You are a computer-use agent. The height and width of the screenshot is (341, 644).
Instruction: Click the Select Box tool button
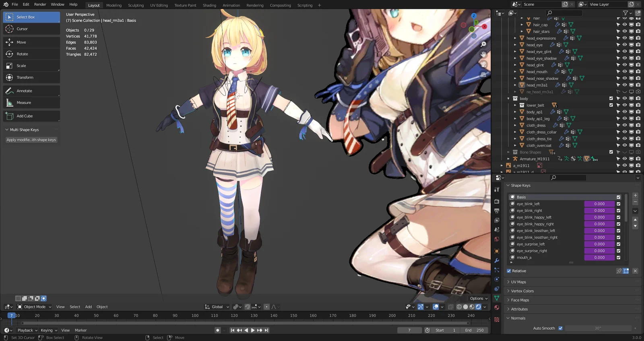(31, 17)
